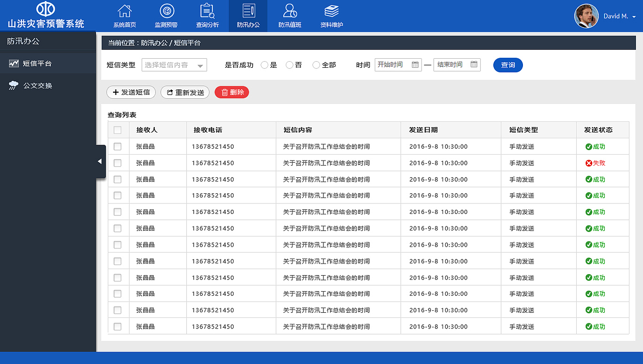Open the 查询分析 analysis module
Viewport: 643px width, 364px height.
click(x=207, y=16)
